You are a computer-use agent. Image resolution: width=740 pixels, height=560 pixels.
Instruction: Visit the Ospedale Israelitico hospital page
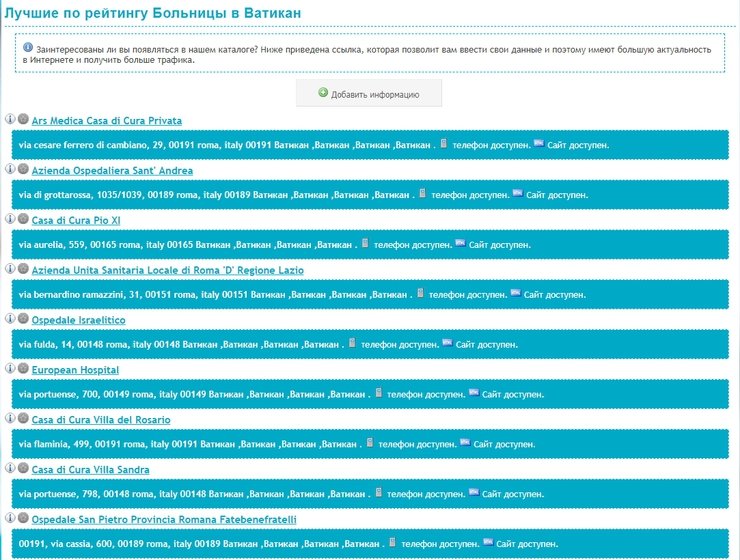click(x=78, y=321)
